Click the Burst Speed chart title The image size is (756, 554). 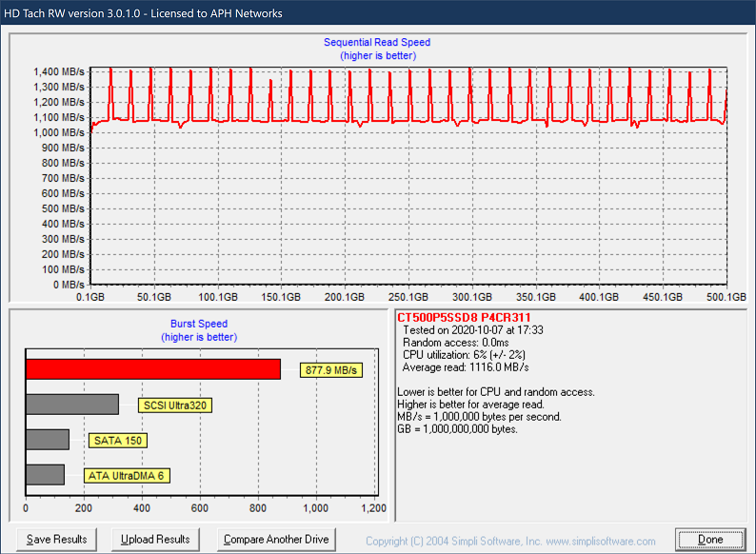coord(198,324)
